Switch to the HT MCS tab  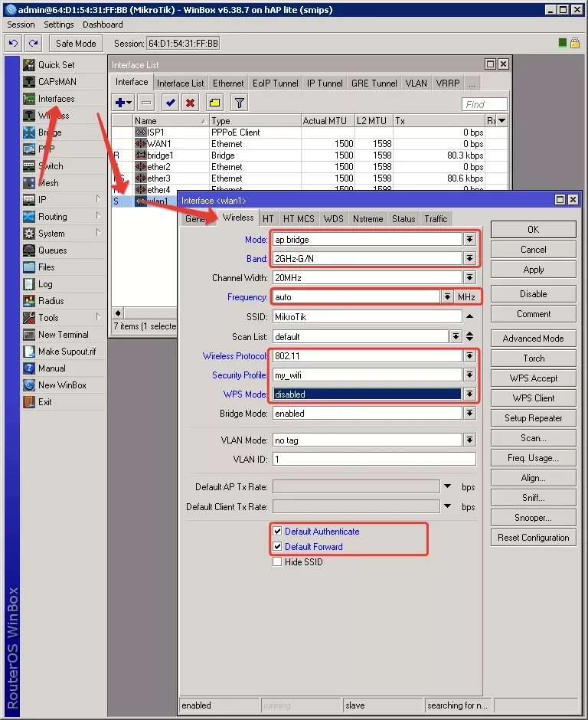point(299,219)
